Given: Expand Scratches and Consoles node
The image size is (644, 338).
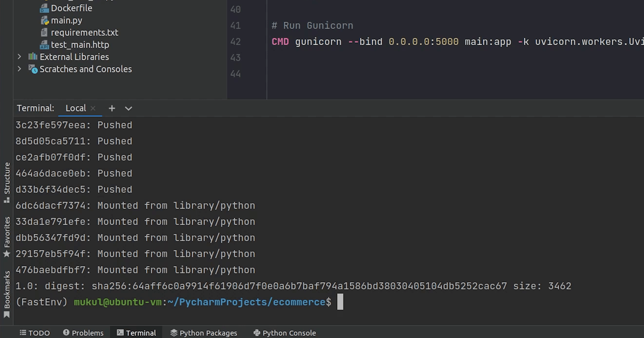Looking at the screenshot, I should (19, 69).
